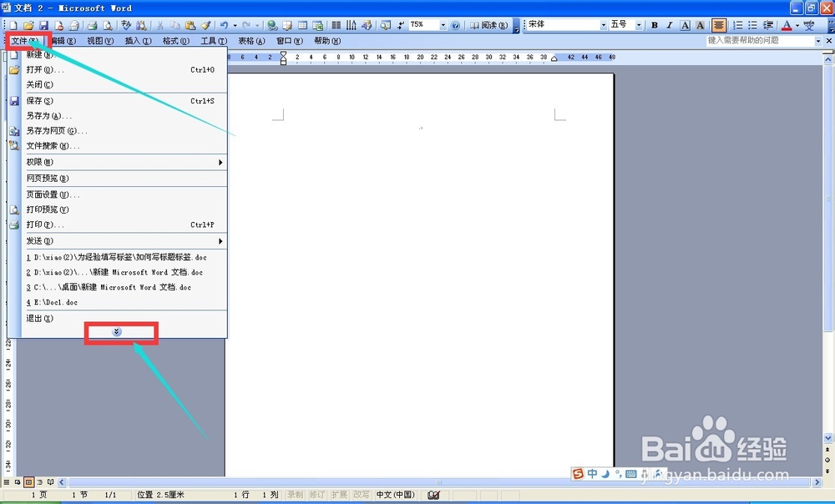This screenshot has height=504, width=835.
Task: Click the first line indent marker on ruler
Action: coord(283,53)
